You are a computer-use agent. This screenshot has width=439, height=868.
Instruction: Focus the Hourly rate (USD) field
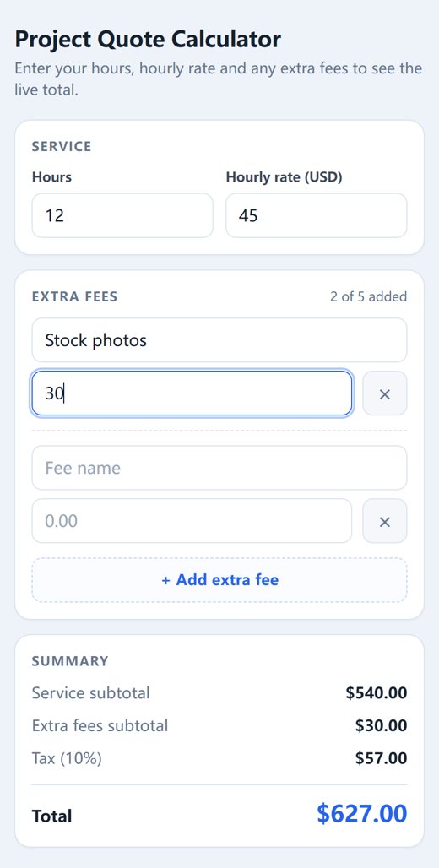(317, 215)
